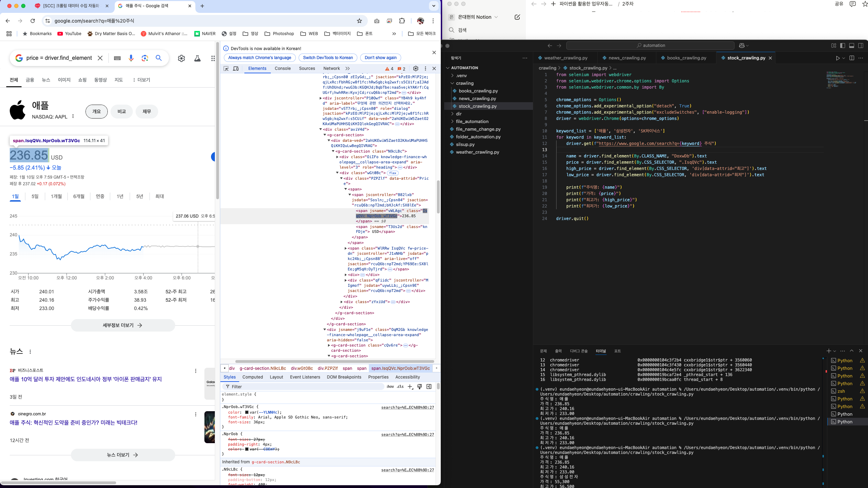This screenshot has width=868, height=488.
Task: Expand the .venv folder in Explorer
Action: [x=452, y=75]
